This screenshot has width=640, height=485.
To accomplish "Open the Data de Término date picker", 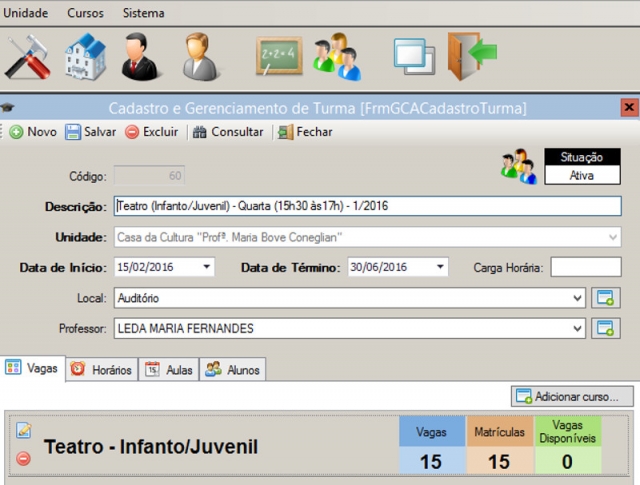I will pos(440,267).
